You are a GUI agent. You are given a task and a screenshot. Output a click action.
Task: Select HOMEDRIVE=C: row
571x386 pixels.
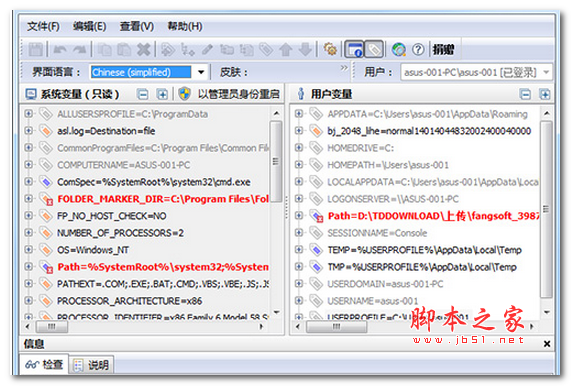click(360, 148)
